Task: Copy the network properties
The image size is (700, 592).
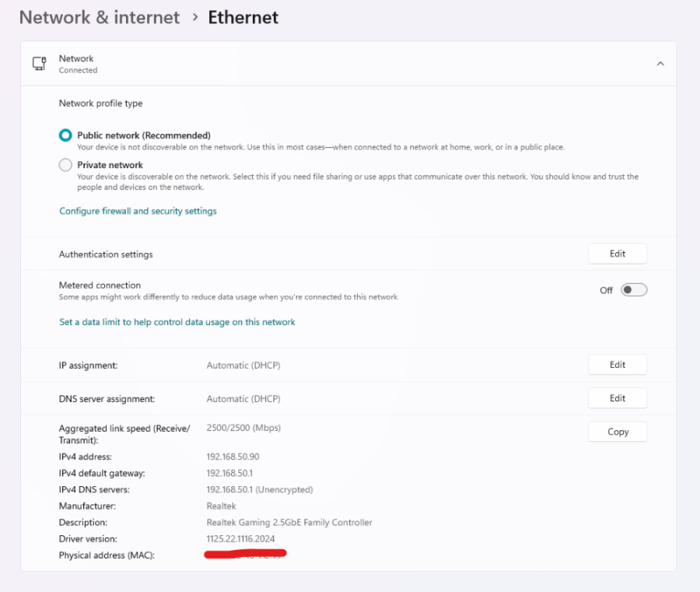Action: 618,432
